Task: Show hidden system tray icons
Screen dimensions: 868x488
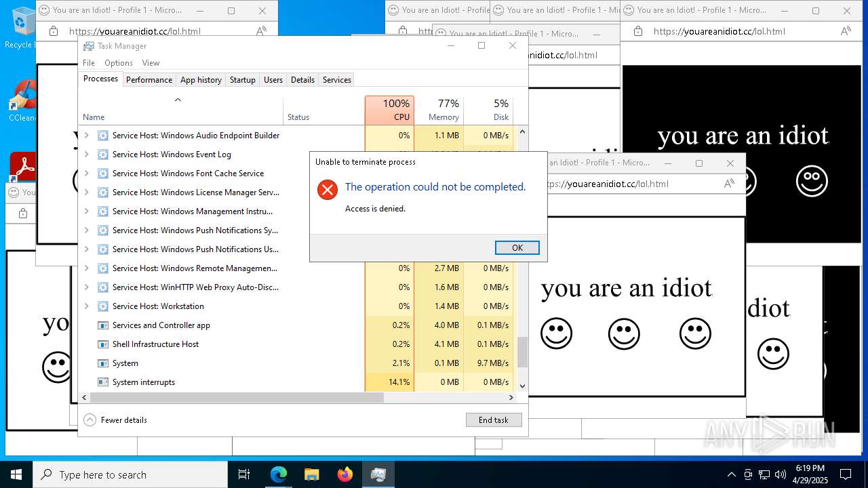Action: tap(731, 474)
